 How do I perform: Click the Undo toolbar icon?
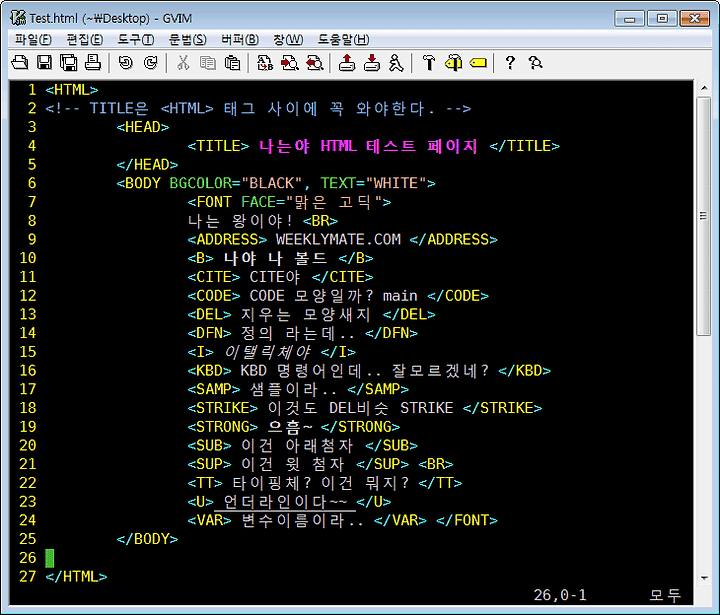tap(126, 62)
